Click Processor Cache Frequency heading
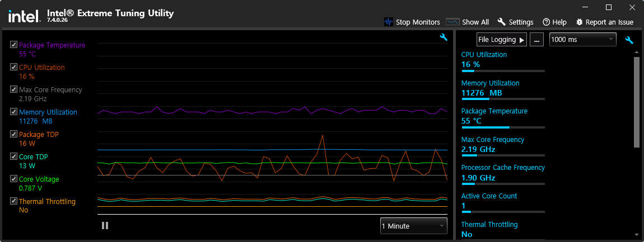This screenshot has height=242, width=644. click(503, 167)
